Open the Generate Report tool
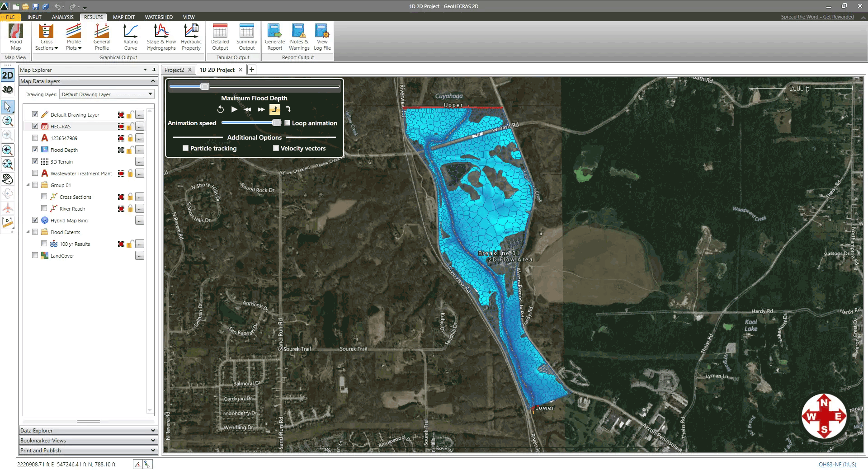Viewport: 868px width, 470px height. pyautogui.click(x=274, y=36)
